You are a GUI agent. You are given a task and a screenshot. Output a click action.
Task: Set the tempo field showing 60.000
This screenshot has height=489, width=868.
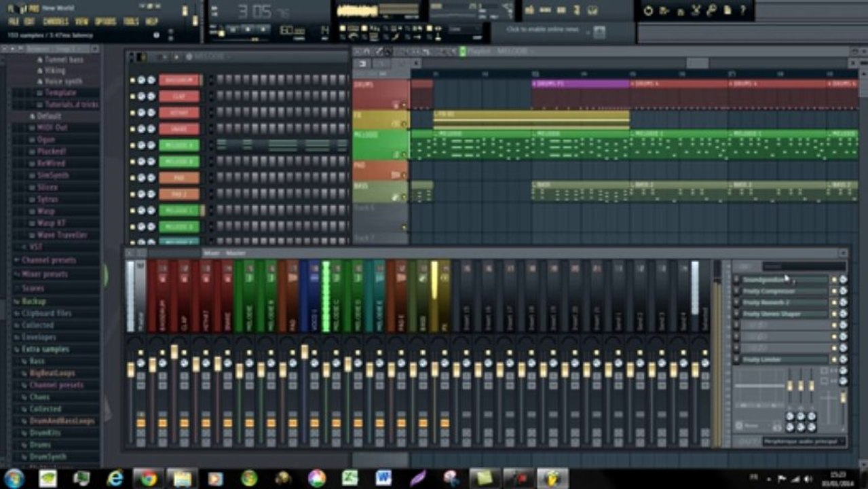point(293,31)
